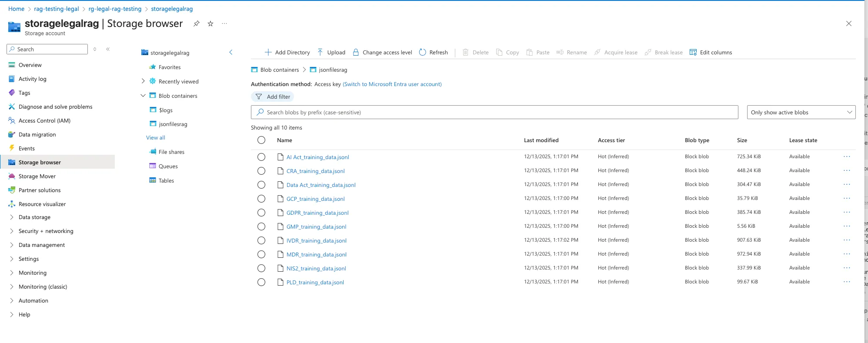Open more actions for GDPR_training_data.jsonl row
The image size is (868, 343).
click(847, 212)
